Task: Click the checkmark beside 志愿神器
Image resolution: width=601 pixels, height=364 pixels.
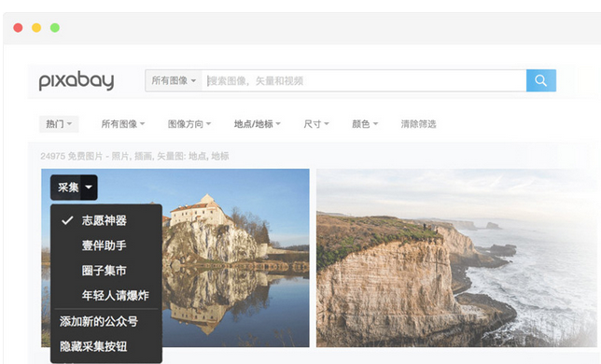Action: [x=67, y=220]
